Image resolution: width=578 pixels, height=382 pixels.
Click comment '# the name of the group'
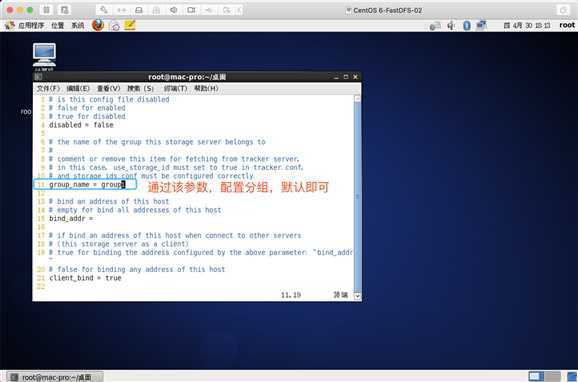[157, 142]
